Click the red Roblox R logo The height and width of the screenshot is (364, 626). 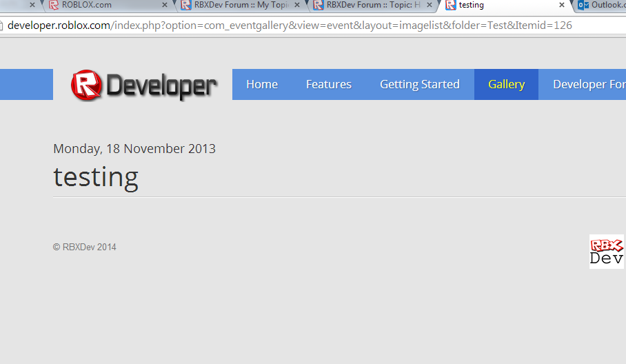pyautogui.click(x=86, y=85)
